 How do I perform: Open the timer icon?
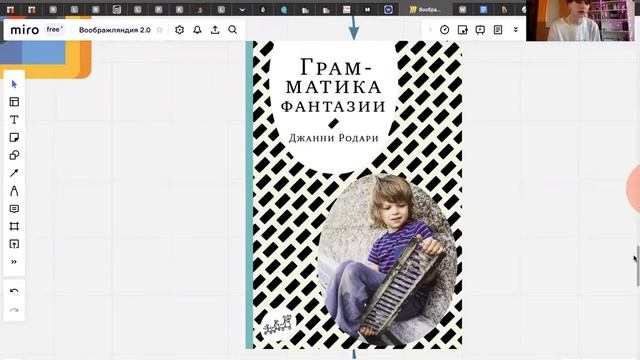444,30
